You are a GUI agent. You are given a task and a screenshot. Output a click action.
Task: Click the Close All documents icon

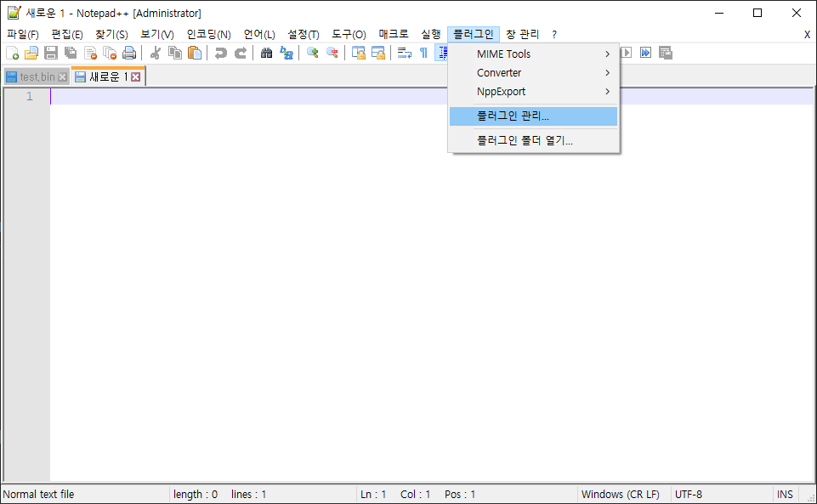pos(110,53)
